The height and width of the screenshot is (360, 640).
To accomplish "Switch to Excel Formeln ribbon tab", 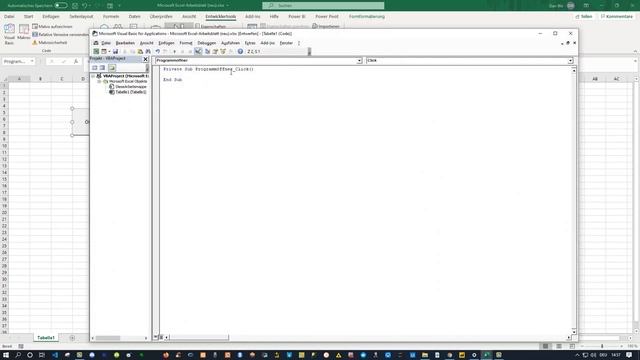I will 111,17.
